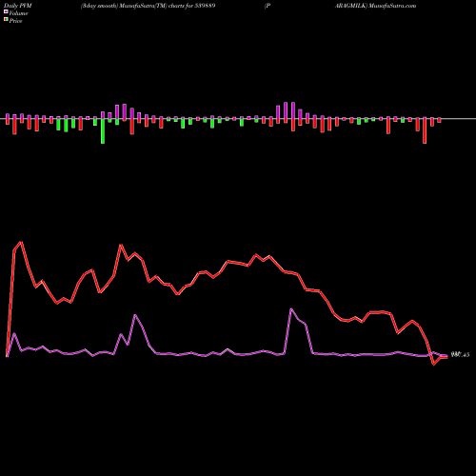Click the Price legend color swatch
The height and width of the screenshot is (476, 476).
(6, 20)
